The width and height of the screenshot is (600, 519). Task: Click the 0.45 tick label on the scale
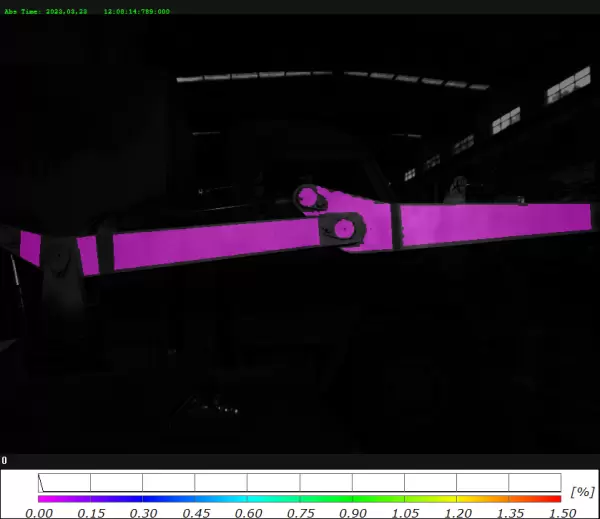point(196,512)
